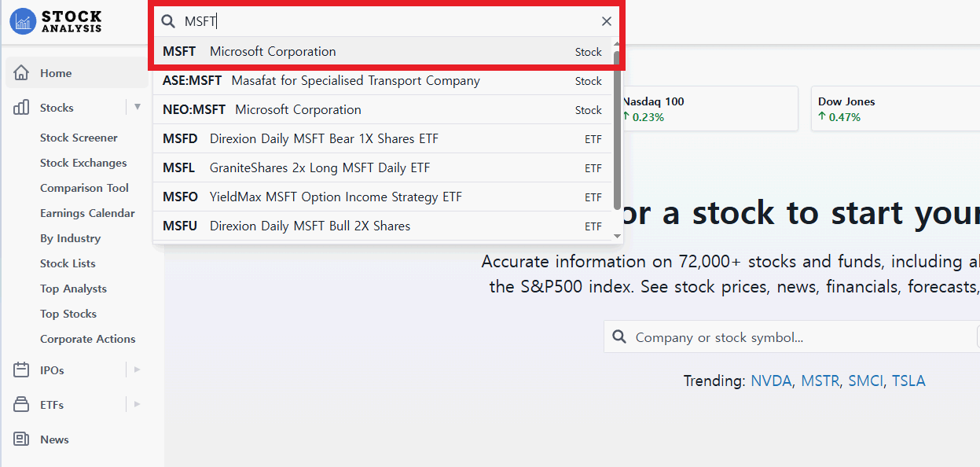Open the Stocks menu item
Viewport: 980px width, 467px height.
click(57, 108)
